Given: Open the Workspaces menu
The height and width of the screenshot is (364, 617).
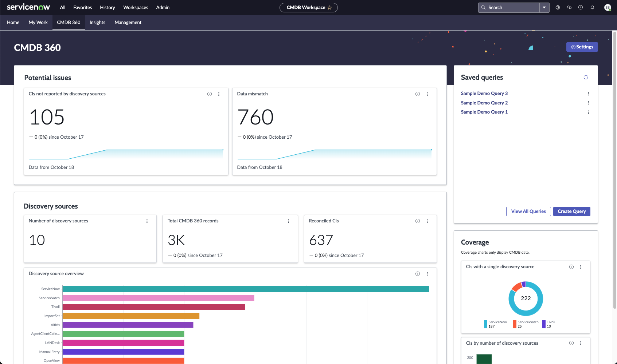Looking at the screenshot, I should pos(136,8).
